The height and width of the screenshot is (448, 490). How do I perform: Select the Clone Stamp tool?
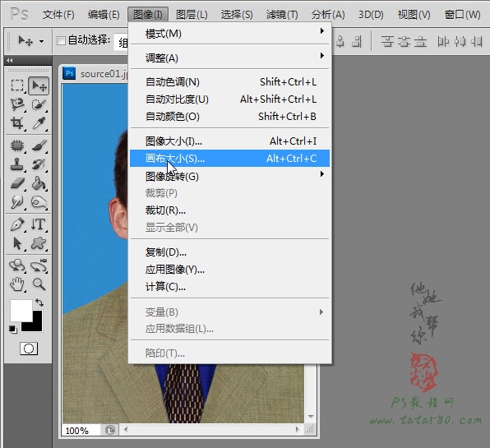pos(17,164)
